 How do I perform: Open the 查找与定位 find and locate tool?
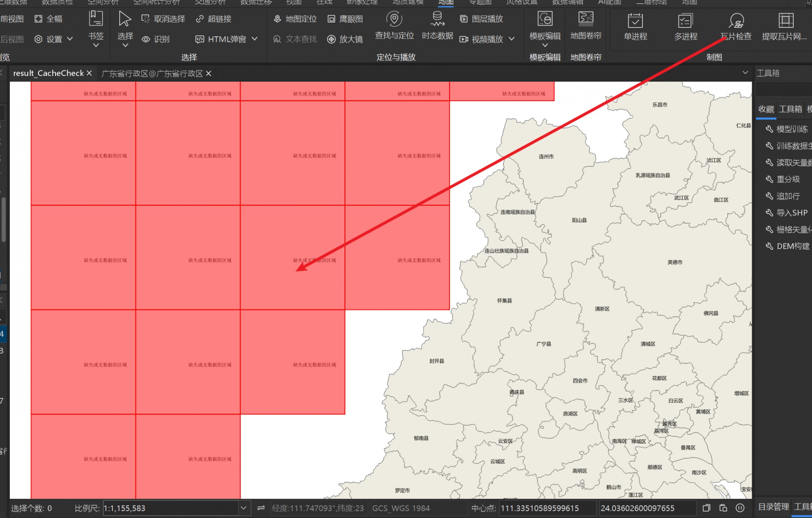tap(394, 26)
